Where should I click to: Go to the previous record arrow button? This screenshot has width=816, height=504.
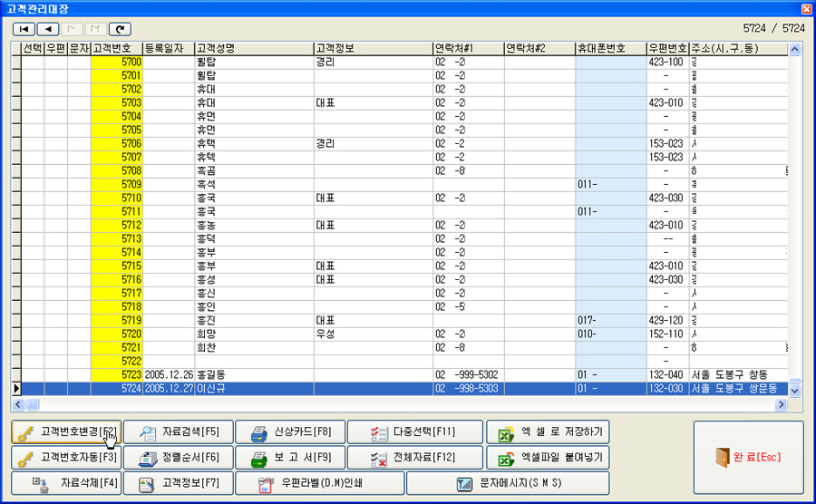pyautogui.click(x=48, y=29)
